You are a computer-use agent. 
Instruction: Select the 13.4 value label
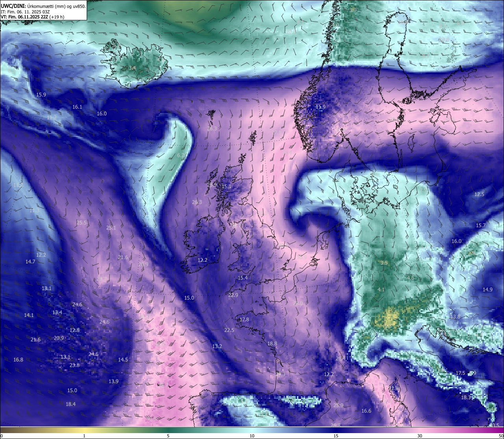pos(57,312)
